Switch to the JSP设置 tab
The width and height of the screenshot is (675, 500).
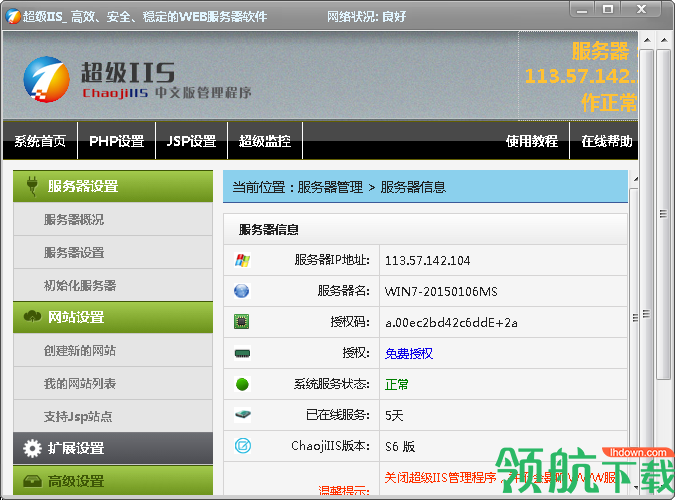point(192,141)
